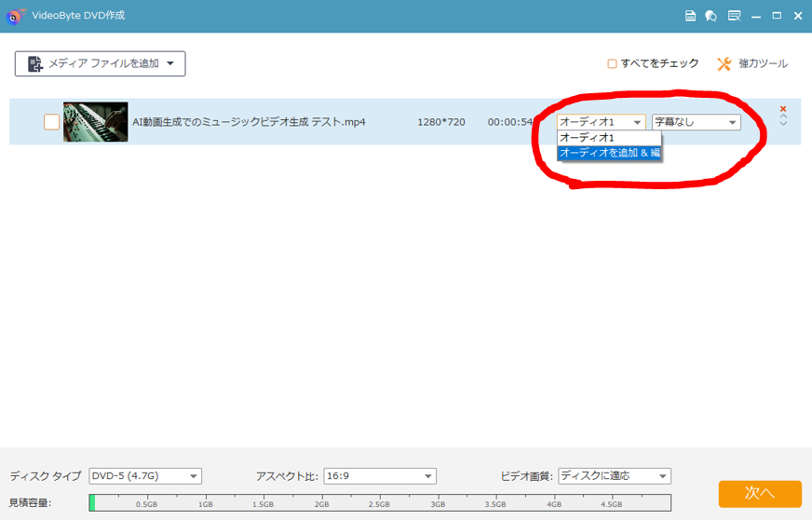Remove the video with the red X icon
Viewport: 812px width, 520px height.
(x=783, y=109)
